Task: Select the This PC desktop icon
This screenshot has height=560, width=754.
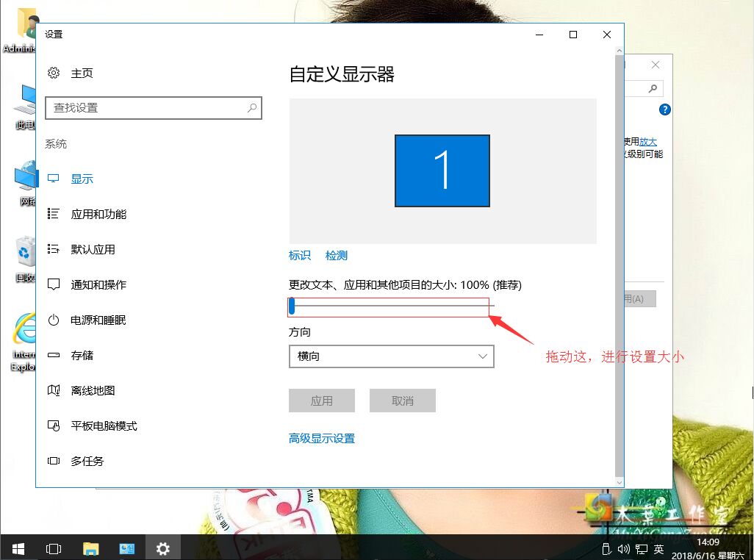Action: pyautogui.click(x=26, y=107)
